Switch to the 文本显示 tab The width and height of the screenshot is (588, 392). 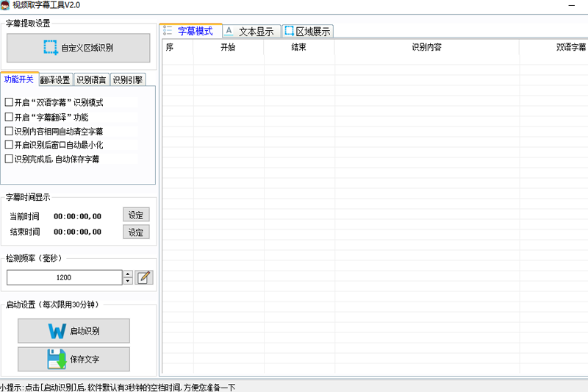251,32
